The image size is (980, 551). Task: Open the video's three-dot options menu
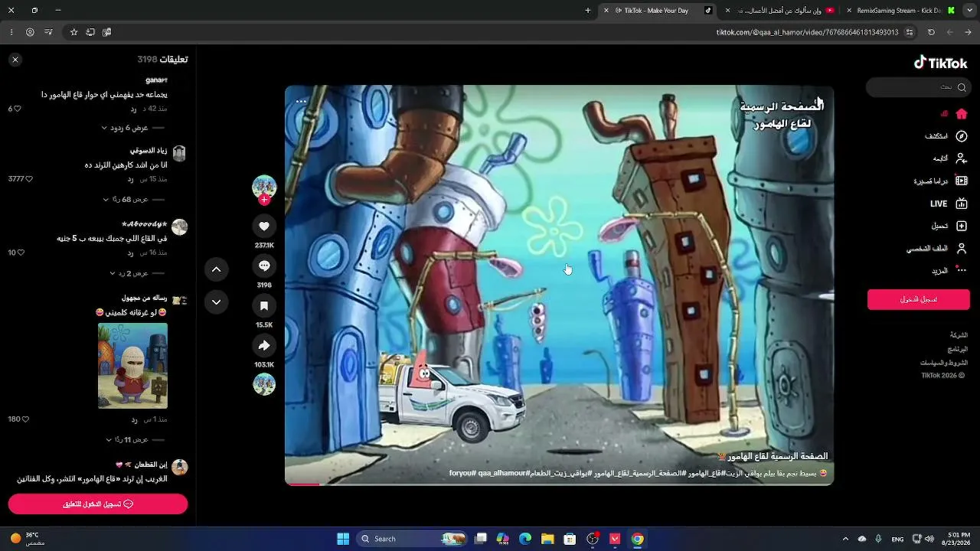click(301, 101)
